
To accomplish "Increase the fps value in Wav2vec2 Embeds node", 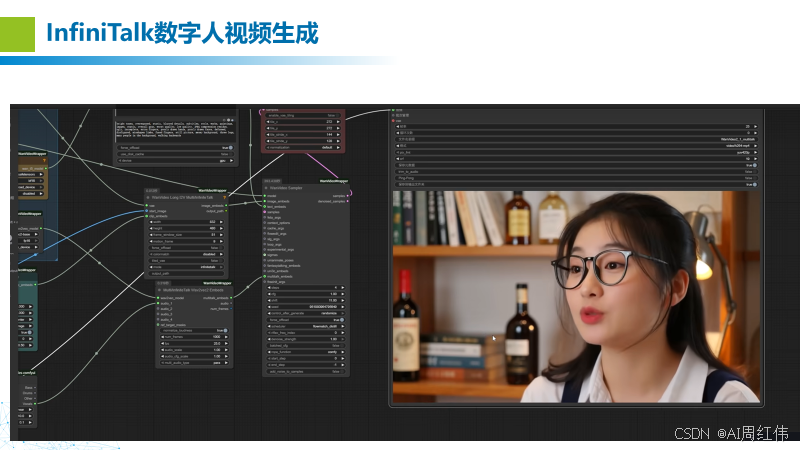I will [226, 343].
